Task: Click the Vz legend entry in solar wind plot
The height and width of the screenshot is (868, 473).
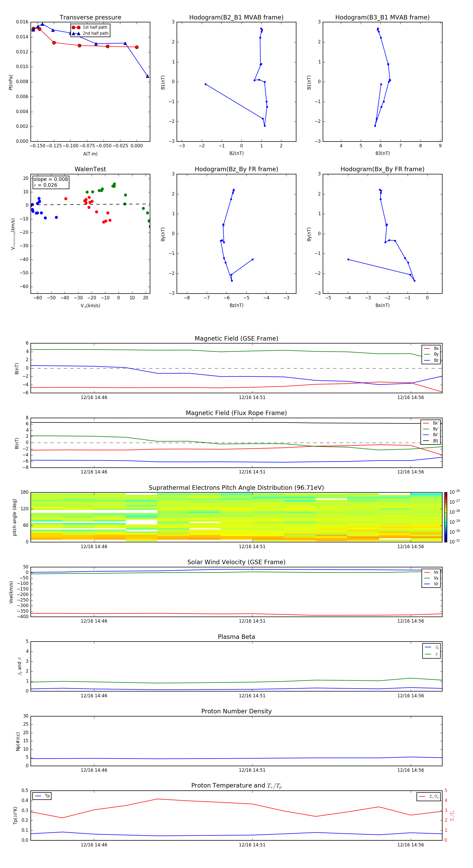Action: click(x=431, y=584)
